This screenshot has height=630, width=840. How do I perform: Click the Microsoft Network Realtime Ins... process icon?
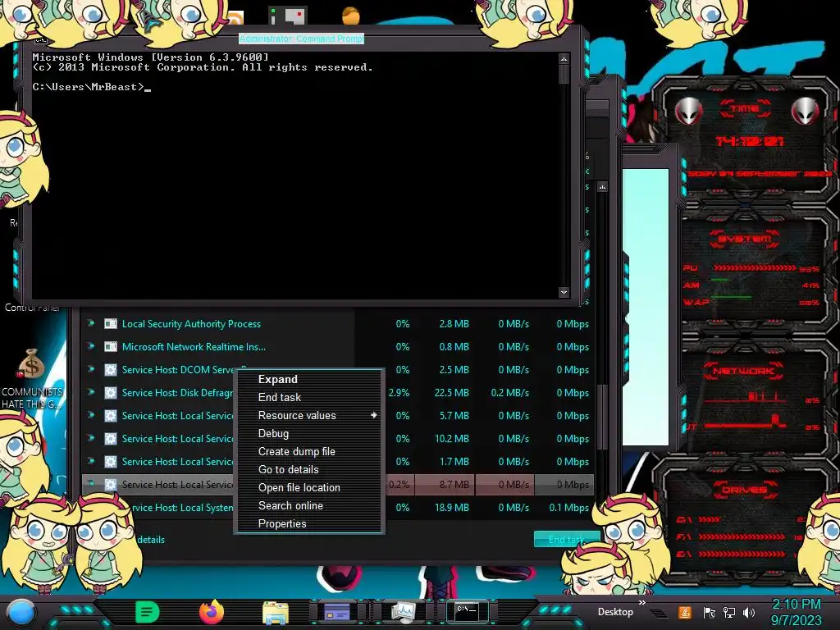point(111,347)
